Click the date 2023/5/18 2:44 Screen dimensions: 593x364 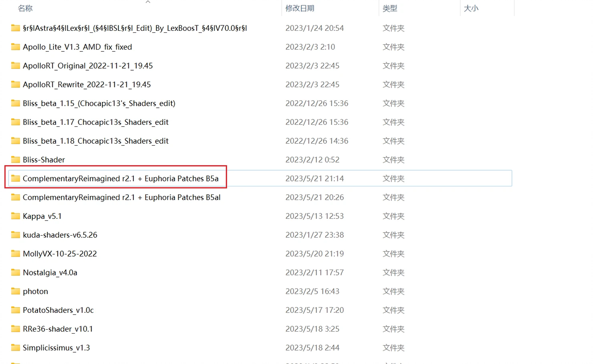pos(312,348)
